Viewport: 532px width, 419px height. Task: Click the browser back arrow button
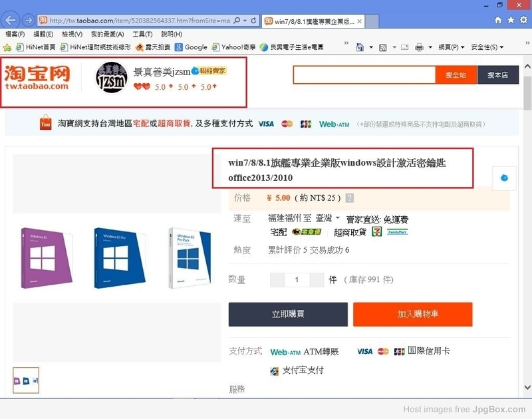coord(11,20)
